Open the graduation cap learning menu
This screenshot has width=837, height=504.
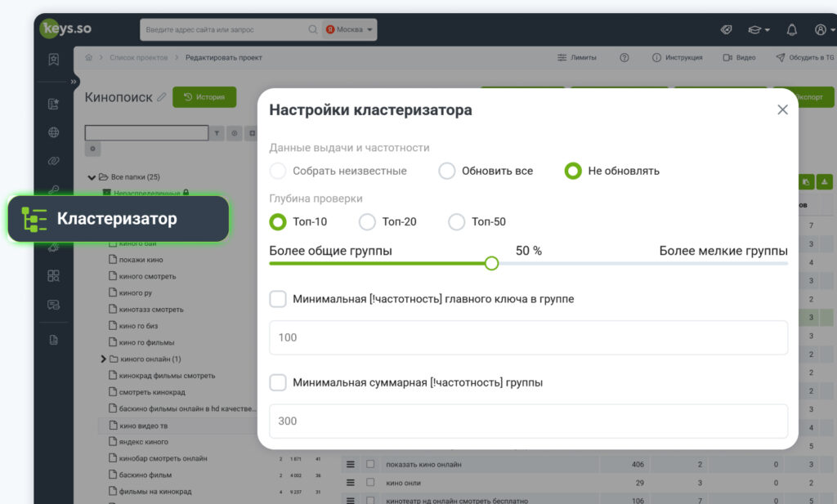point(759,30)
